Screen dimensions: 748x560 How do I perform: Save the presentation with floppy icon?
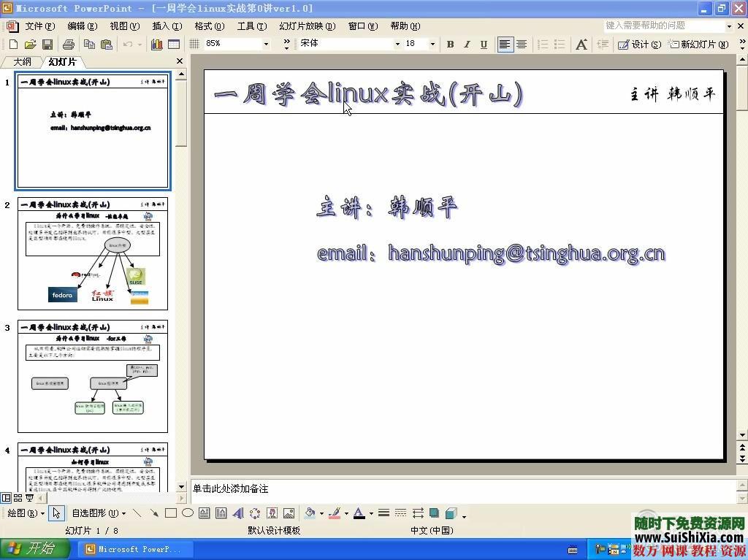47,45
